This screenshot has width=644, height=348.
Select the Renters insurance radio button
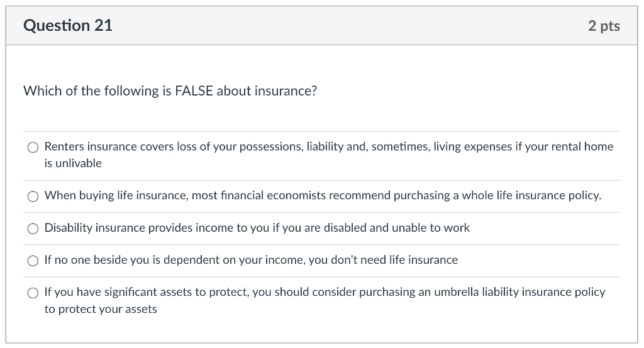click(33, 148)
